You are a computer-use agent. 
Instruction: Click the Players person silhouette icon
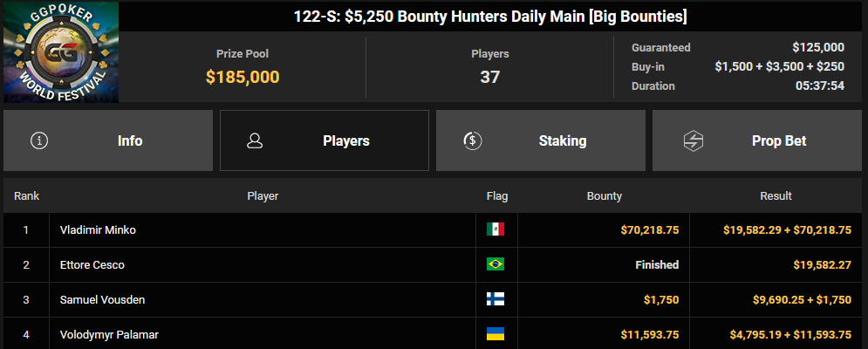[255, 140]
